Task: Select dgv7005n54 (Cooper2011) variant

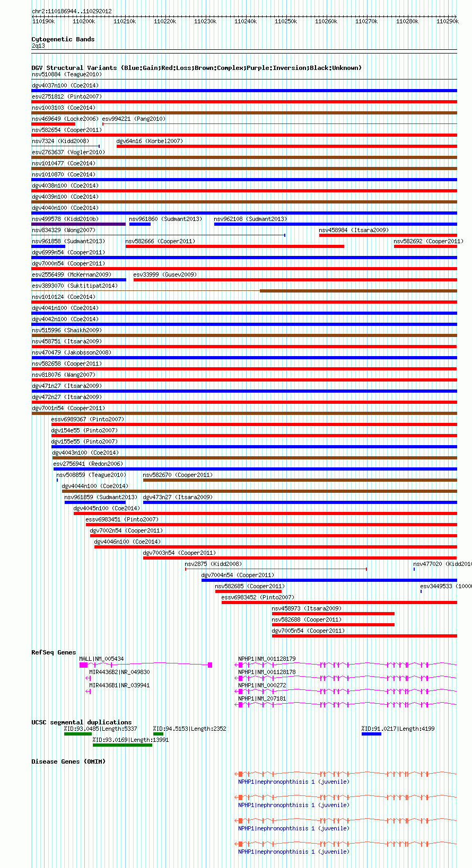Action: 308,631
